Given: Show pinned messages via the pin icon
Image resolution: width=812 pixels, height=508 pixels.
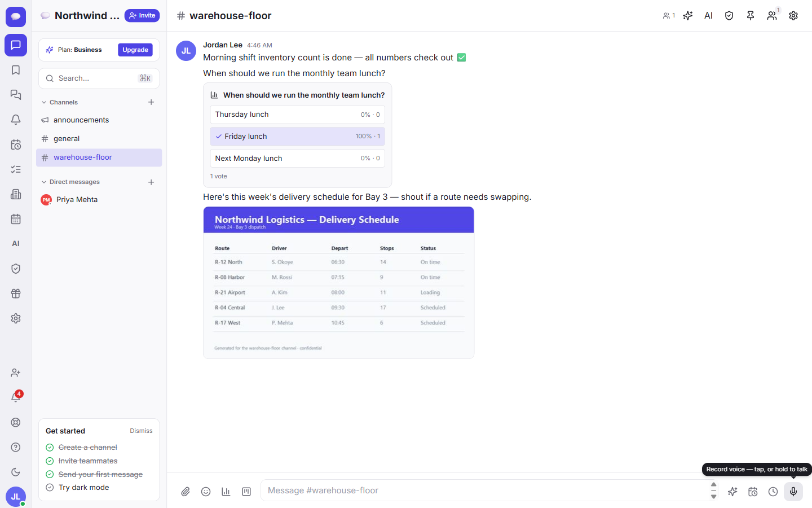Looking at the screenshot, I should (x=751, y=16).
